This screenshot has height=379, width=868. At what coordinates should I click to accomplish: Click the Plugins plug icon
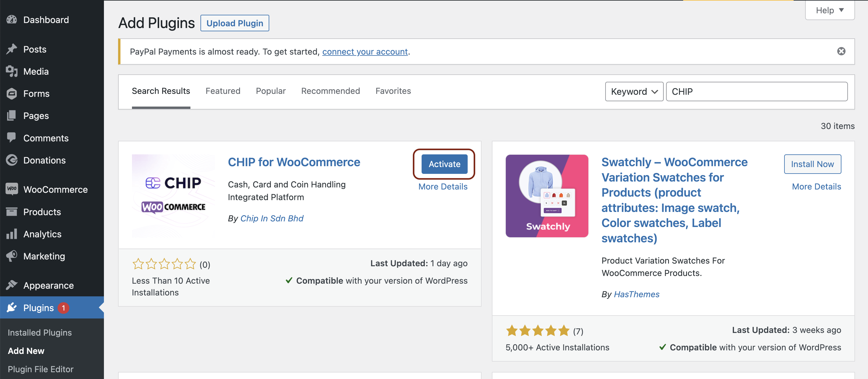coord(12,307)
